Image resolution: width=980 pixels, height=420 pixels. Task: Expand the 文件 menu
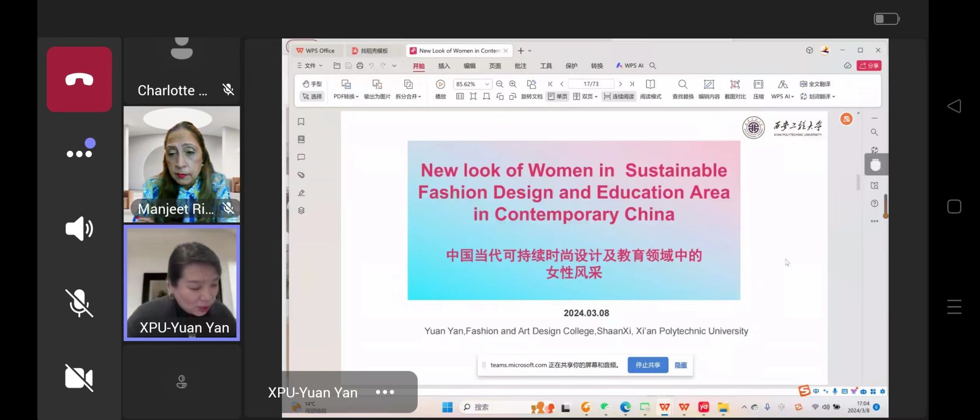pyautogui.click(x=310, y=66)
